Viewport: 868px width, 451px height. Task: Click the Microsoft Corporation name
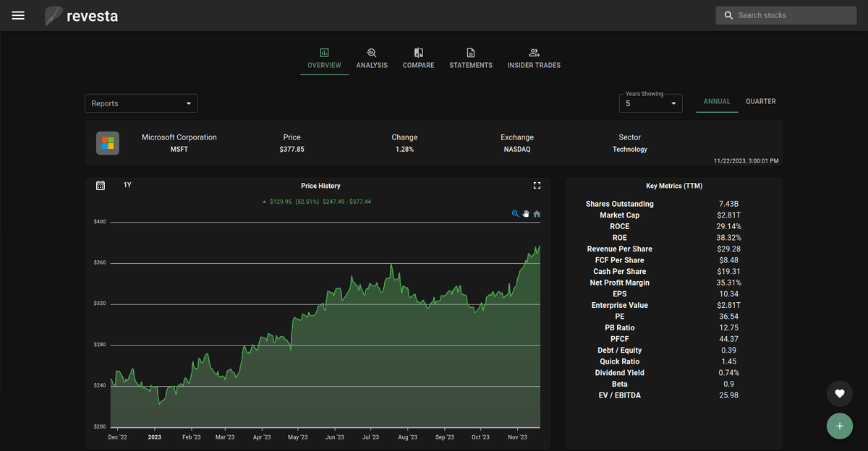point(179,137)
